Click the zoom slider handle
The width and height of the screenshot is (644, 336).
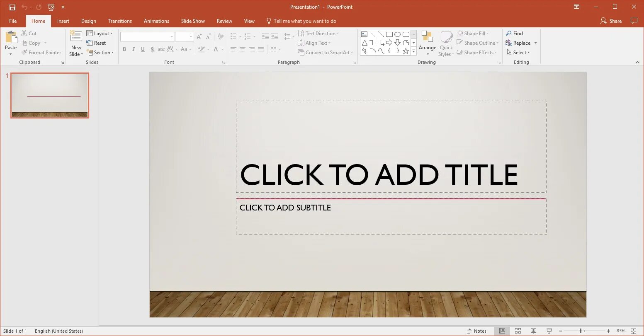pyautogui.click(x=581, y=331)
